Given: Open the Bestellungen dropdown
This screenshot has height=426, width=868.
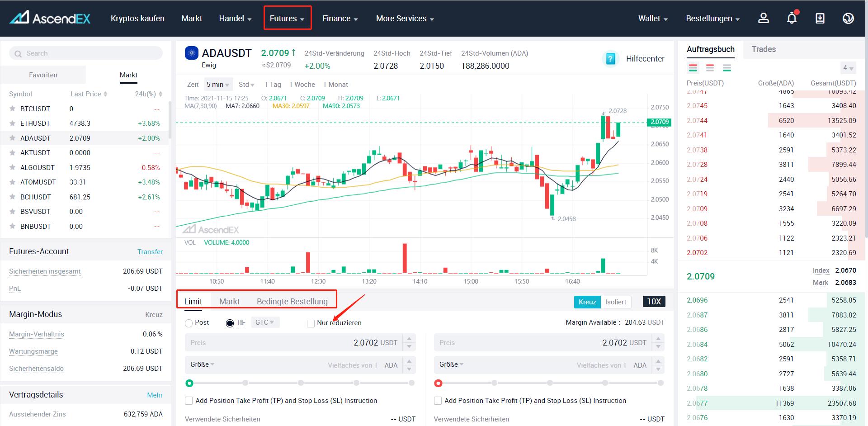Looking at the screenshot, I should point(713,19).
